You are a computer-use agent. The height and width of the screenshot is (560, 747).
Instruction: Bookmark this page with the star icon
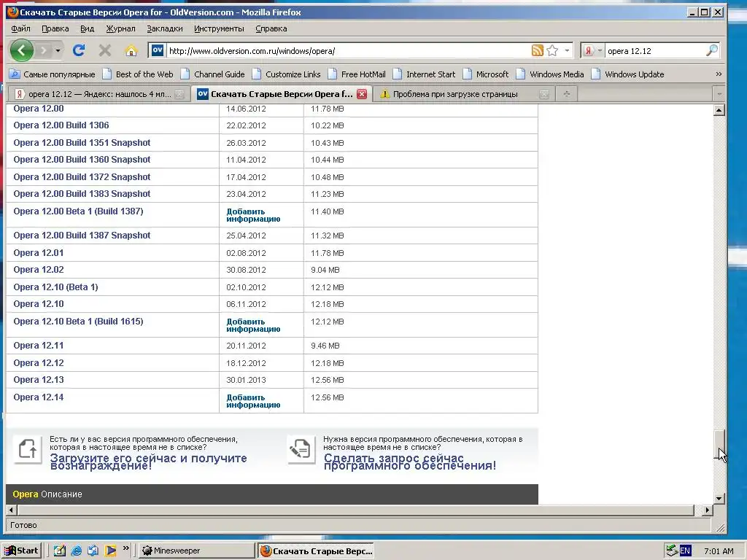[552, 50]
